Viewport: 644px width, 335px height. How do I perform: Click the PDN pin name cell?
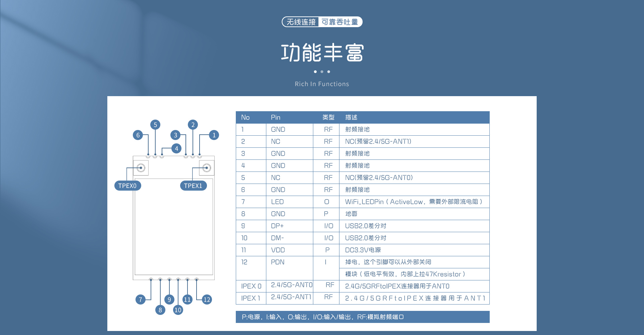point(278,262)
